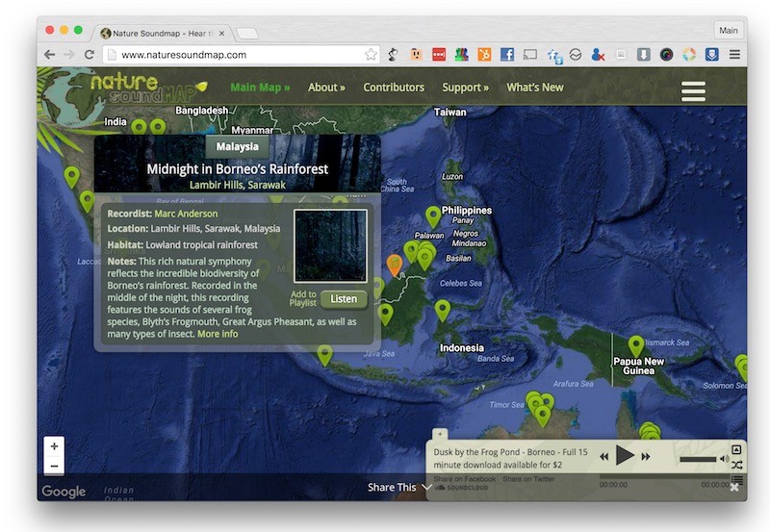
Task: Select the Nature Soundmap browser tab
Action: [161, 34]
